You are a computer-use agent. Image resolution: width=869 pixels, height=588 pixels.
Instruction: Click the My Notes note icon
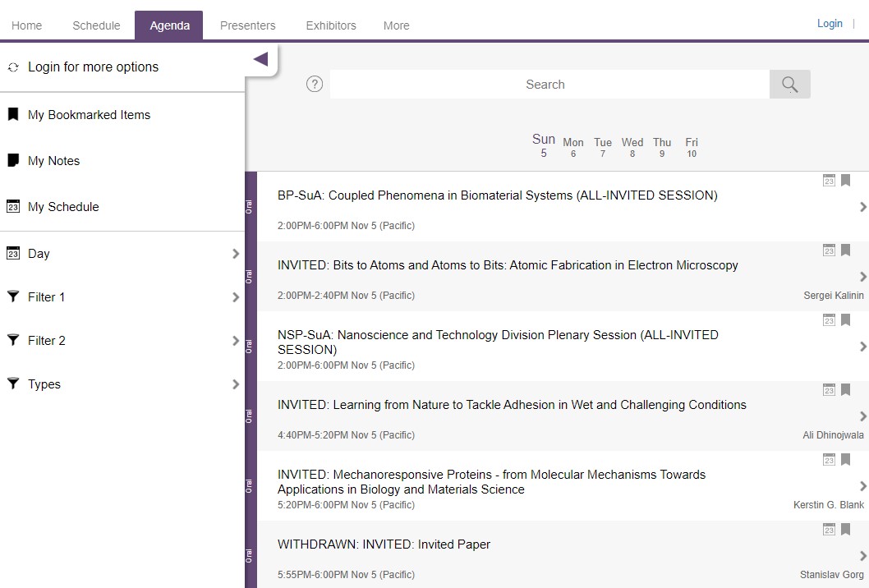click(12, 160)
